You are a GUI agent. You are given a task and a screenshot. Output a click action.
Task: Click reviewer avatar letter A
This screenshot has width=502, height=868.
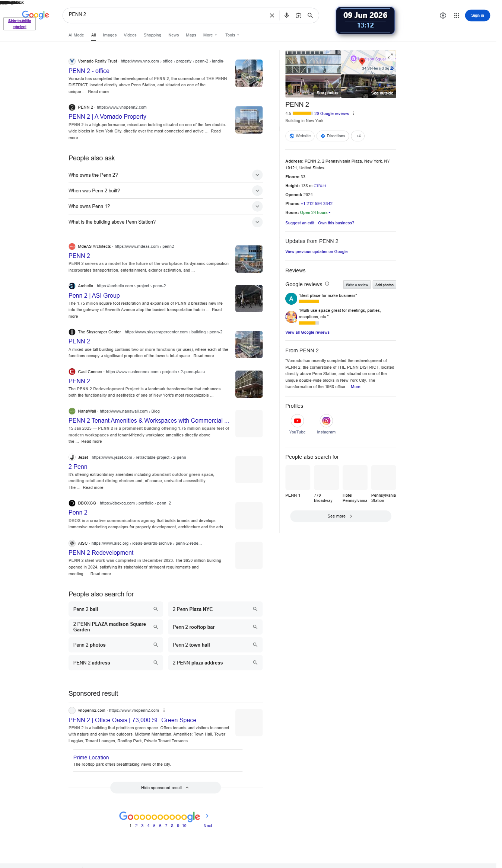point(291,299)
